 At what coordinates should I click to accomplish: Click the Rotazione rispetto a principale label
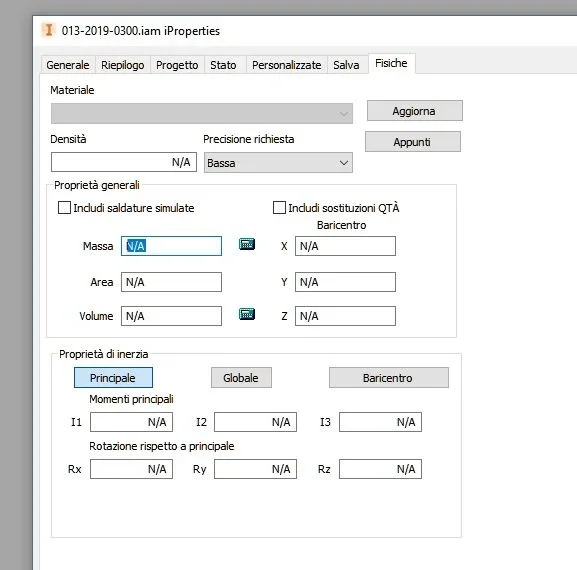click(x=162, y=446)
